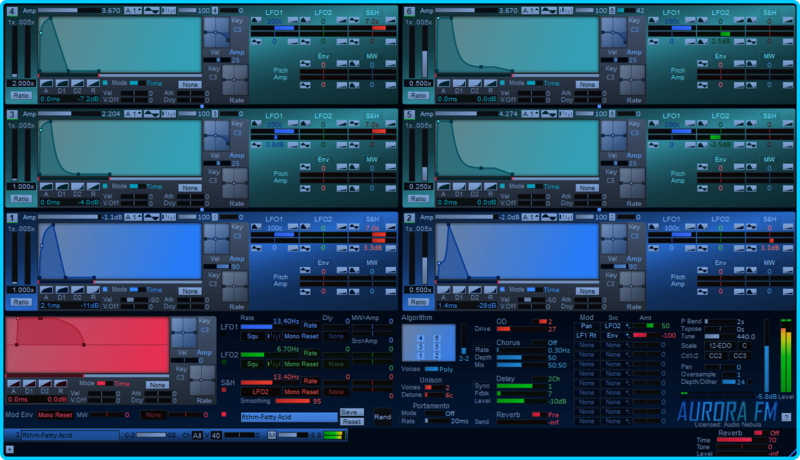The height and width of the screenshot is (460, 800).
Task: Open help with the question mark icon
Action: point(786,417)
